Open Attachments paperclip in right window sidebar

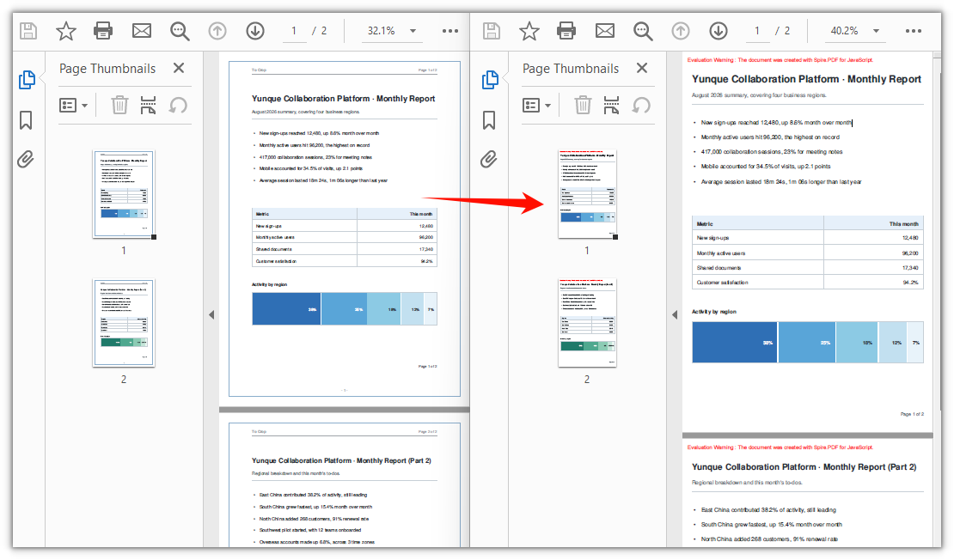tap(488, 159)
